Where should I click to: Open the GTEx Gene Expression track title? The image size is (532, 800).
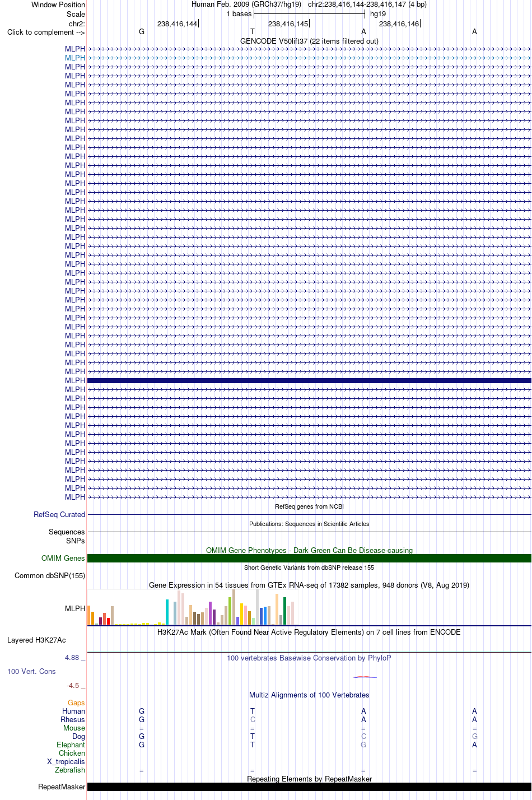pos(309,585)
